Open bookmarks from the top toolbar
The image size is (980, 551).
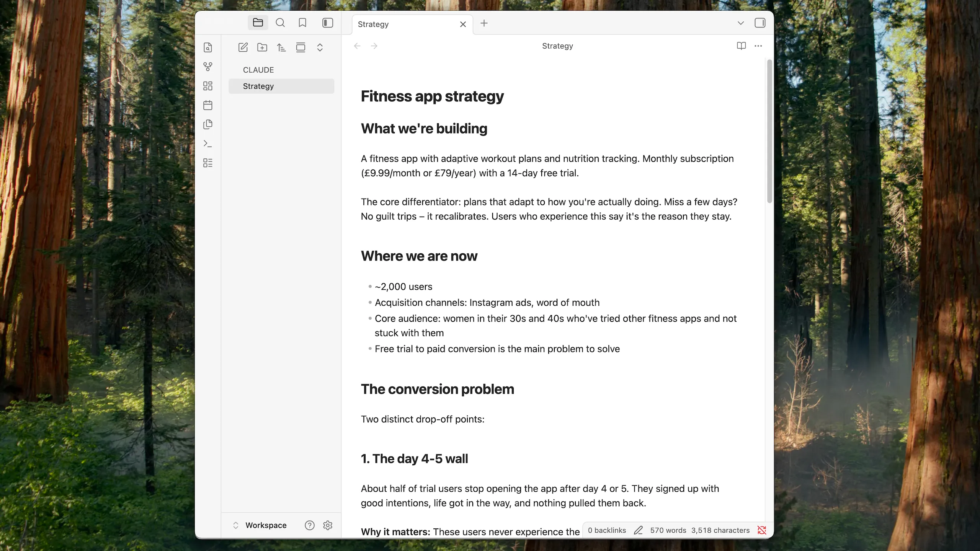[302, 23]
